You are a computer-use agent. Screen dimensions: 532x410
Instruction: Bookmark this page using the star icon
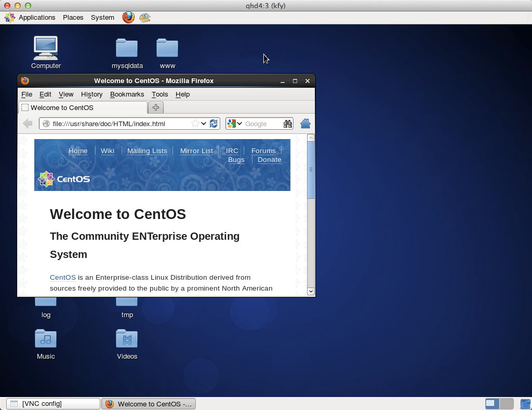coord(195,124)
